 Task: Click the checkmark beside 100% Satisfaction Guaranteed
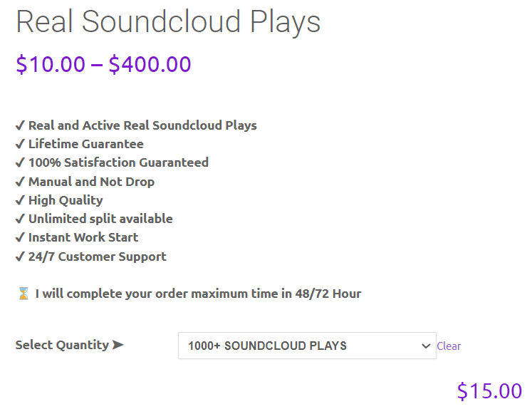tap(20, 162)
